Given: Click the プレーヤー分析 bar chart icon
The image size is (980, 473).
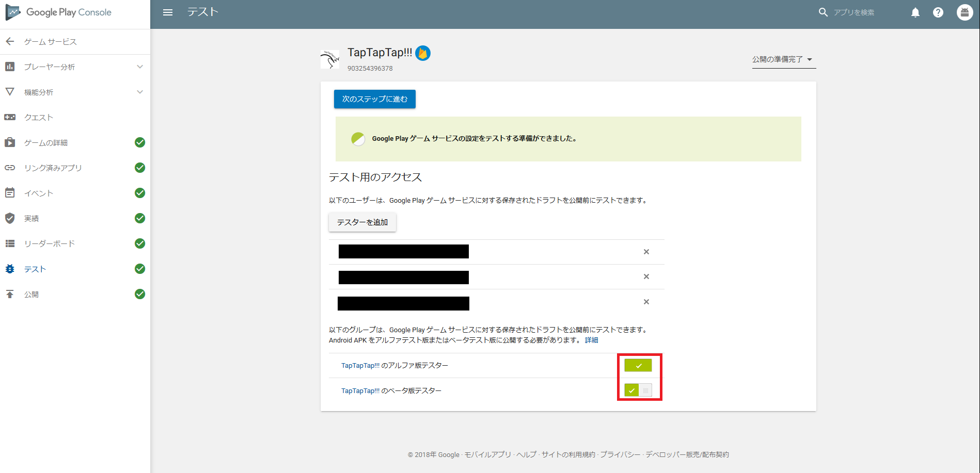Looking at the screenshot, I should tap(10, 67).
